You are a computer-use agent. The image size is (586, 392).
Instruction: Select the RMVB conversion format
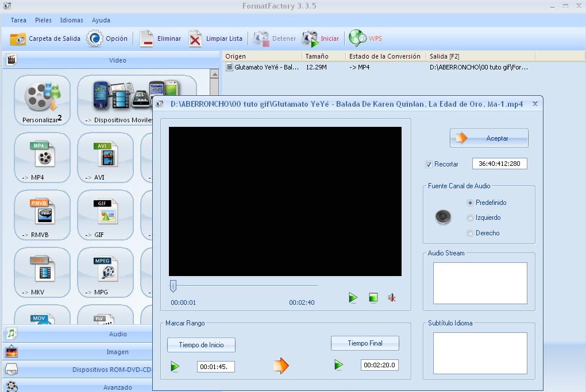coord(42,215)
